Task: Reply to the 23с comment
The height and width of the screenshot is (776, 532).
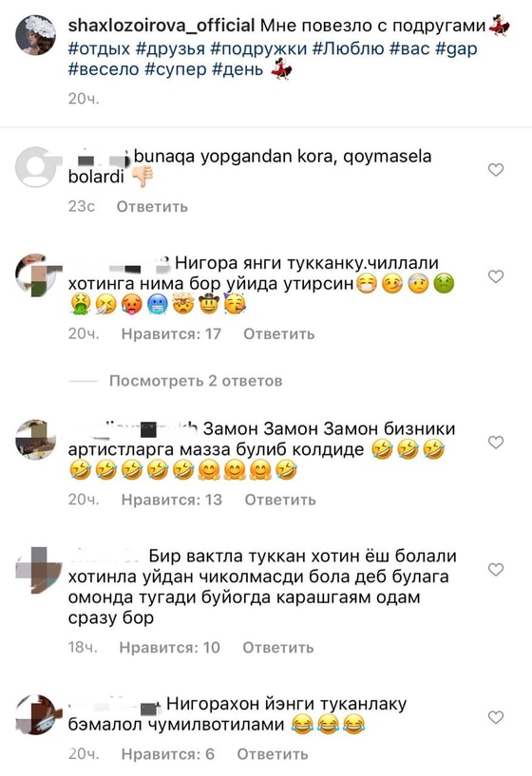Action: (152, 206)
